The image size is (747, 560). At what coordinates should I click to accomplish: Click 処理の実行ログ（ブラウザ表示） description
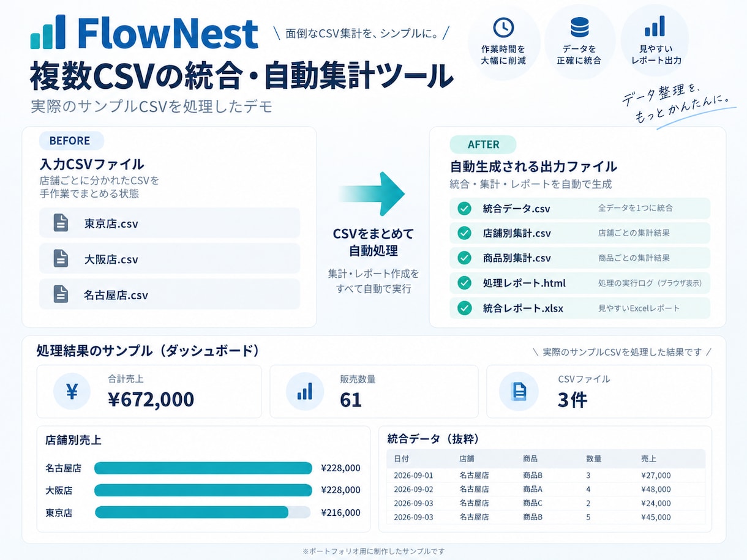coord(650,283)
